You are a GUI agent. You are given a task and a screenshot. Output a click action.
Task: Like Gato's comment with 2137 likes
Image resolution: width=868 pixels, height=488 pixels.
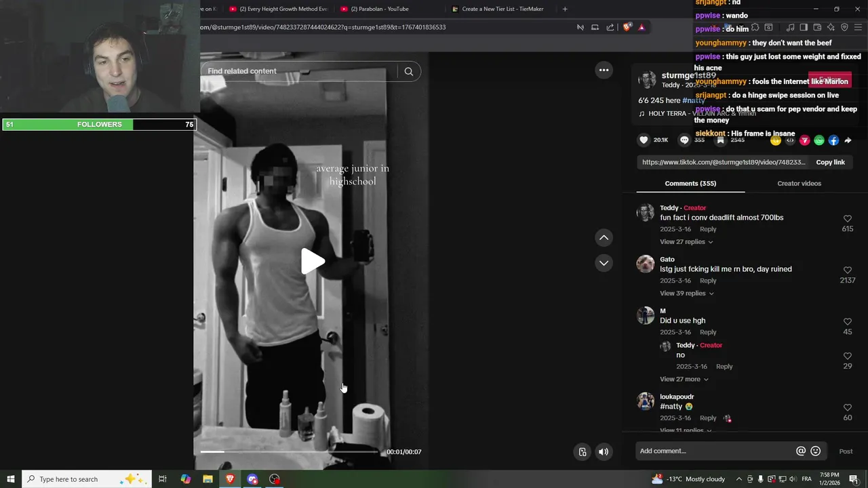click(847, 270)
